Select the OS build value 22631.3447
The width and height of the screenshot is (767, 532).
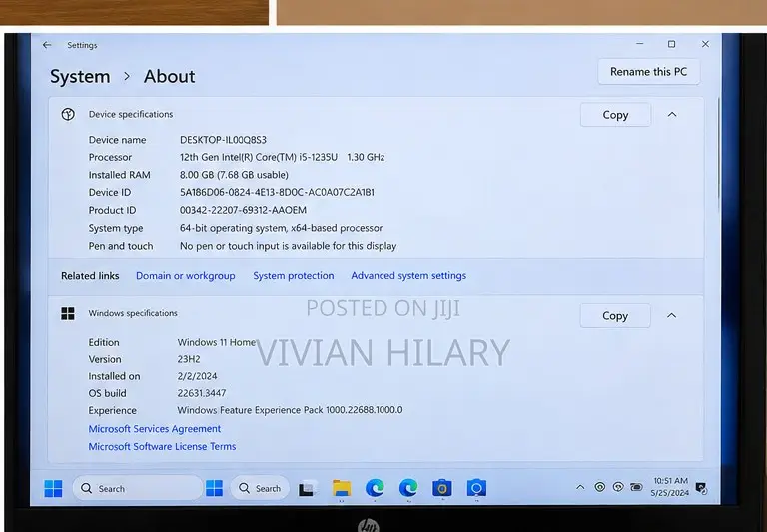pyautogui.click(x=202, y=393)
